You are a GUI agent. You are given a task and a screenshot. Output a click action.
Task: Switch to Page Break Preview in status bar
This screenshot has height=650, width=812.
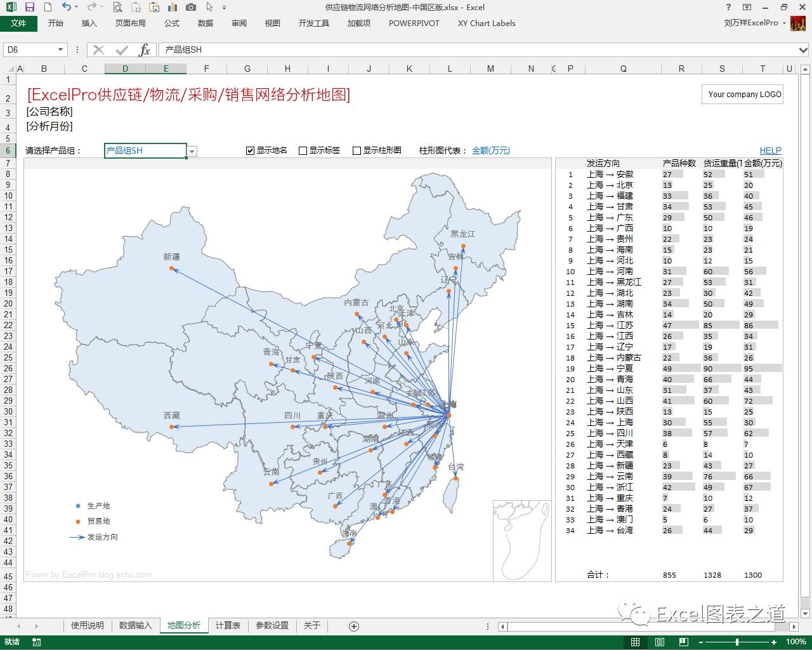[684, 642]
